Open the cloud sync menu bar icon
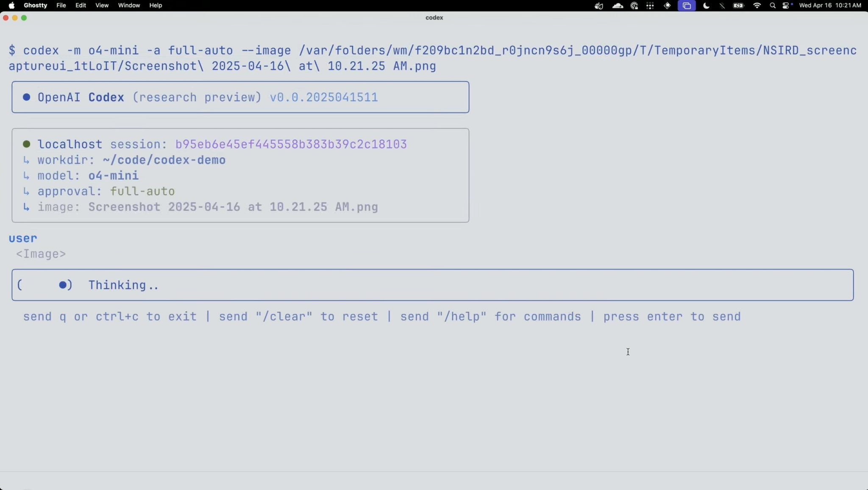The height and width of the screenshot is (490, 868). click(x=618, y=6)
